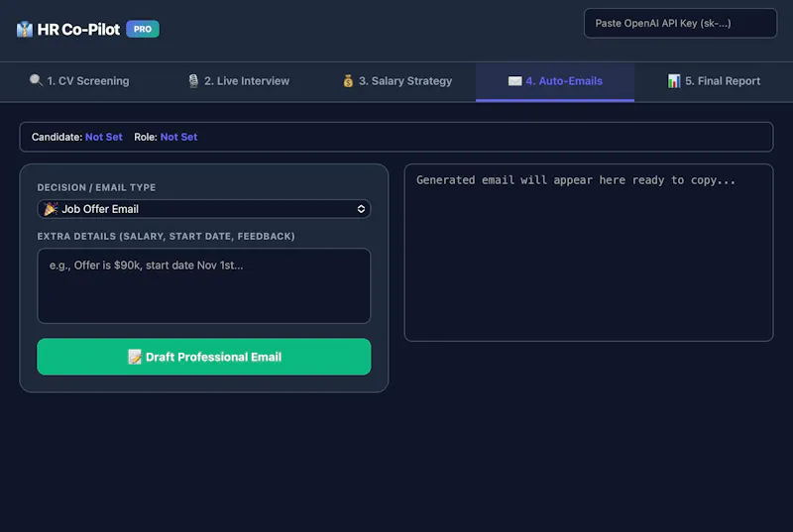Click the microphone icon on Live Interview
The width and height of the screenshot is (793, 532).
(x=193, y=81)
